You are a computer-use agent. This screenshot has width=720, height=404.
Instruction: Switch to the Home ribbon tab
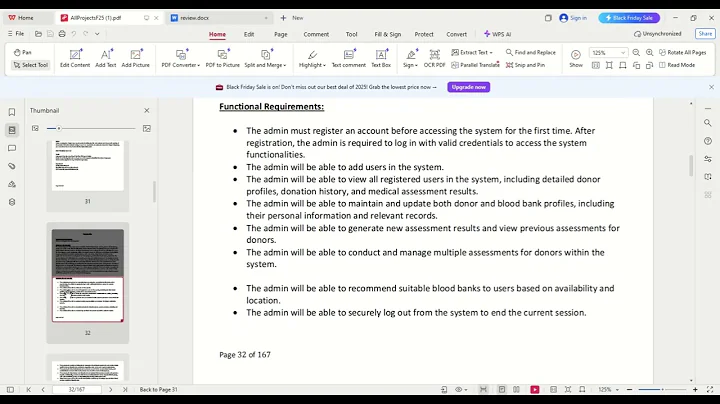(x=217, y=34)
